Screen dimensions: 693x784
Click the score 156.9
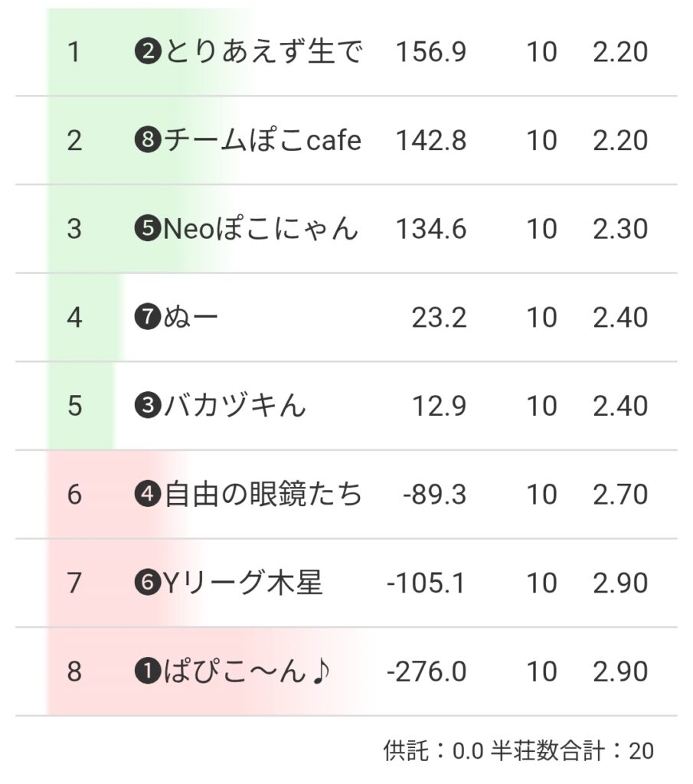tap(431, 53)
